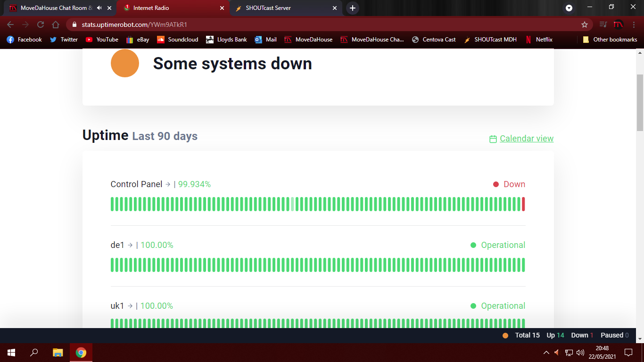
Task: Open the tab search dropdown arrow
Action: click(569, 8)
